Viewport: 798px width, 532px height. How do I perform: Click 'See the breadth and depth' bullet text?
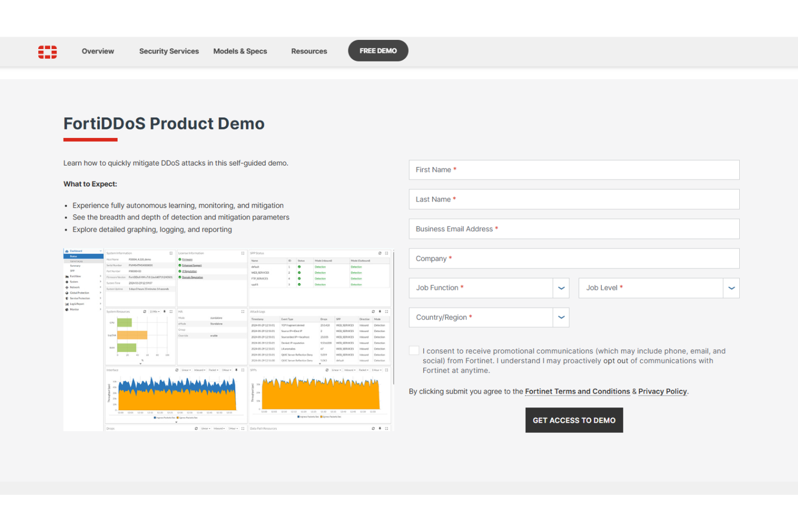click(181, 217)
